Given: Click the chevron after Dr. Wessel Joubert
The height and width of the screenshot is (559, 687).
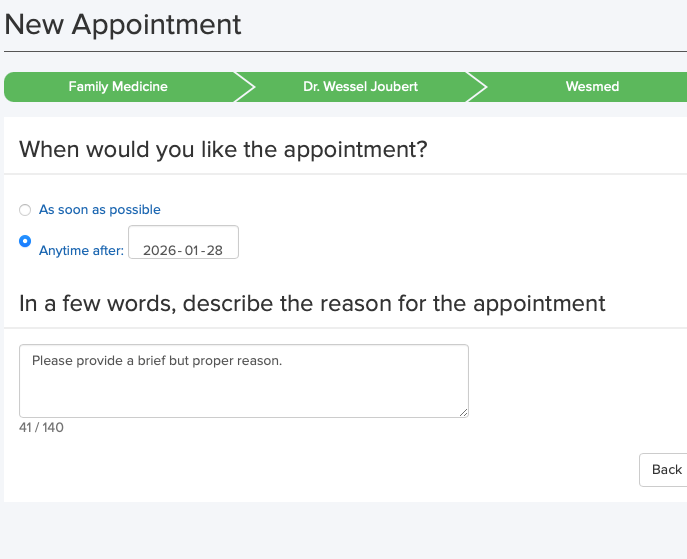Looking at the screenshot, I should point(477,87).
